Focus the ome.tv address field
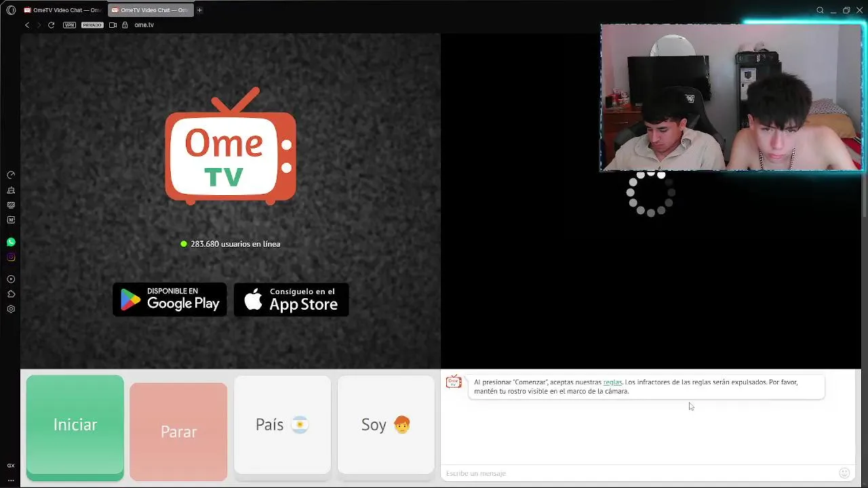Screen dimensions: 868x488 click(x=144, y=25)
